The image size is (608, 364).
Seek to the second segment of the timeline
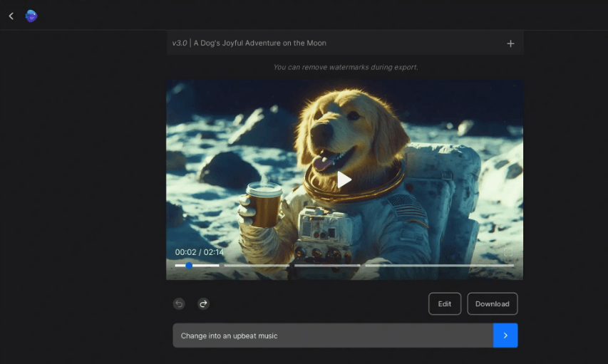tap(257, 266)
